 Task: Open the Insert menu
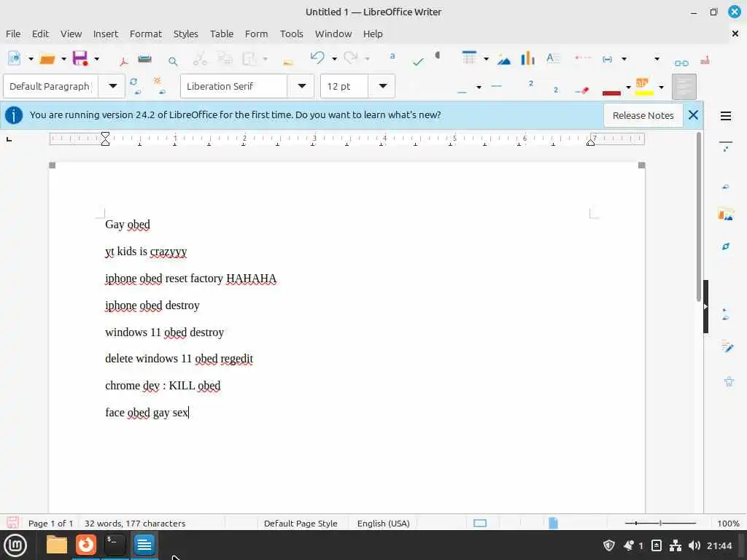click(x=105, y=34)
